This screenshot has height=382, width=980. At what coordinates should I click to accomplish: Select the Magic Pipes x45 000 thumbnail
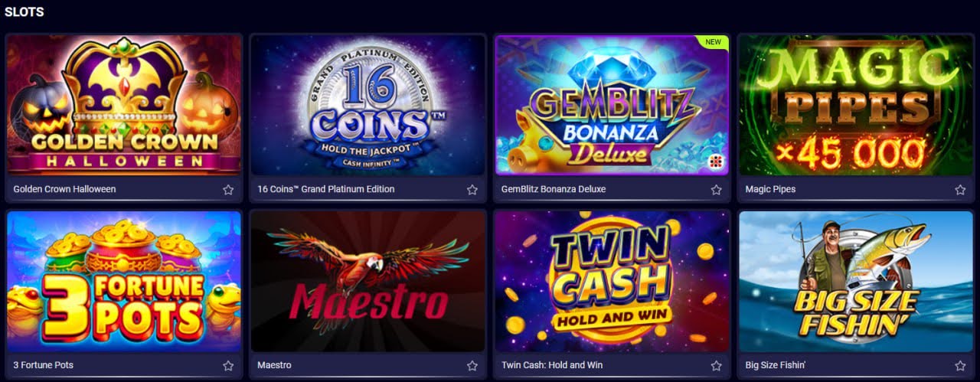[856, 105]
